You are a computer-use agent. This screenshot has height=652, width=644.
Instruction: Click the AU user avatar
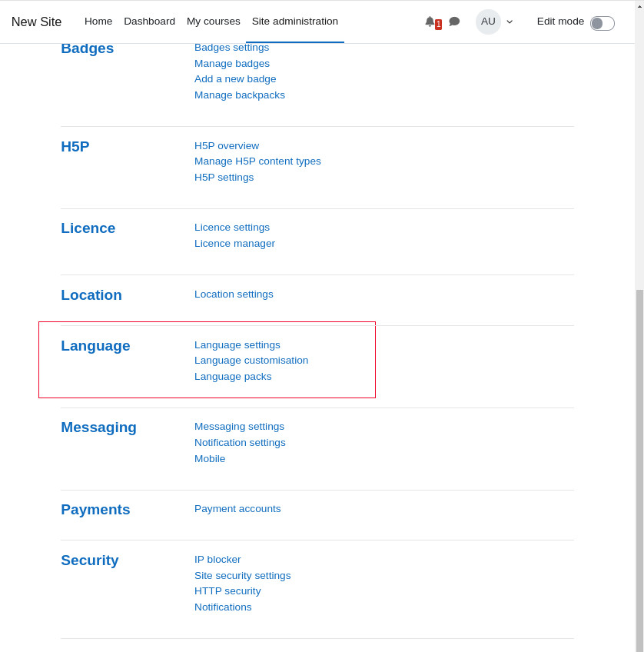pyautogui.click(x=488, y=22)
